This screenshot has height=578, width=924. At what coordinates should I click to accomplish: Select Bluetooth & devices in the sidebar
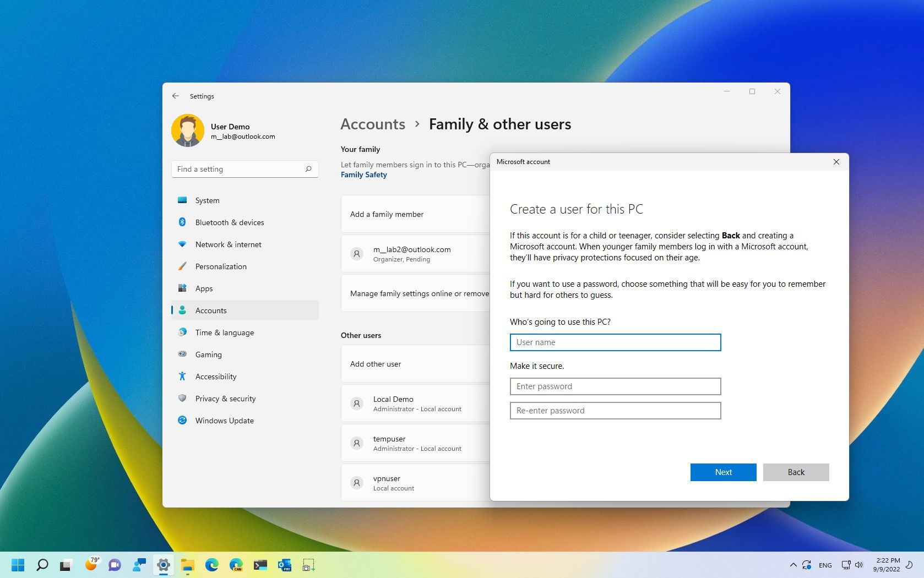tap(230, 222)
